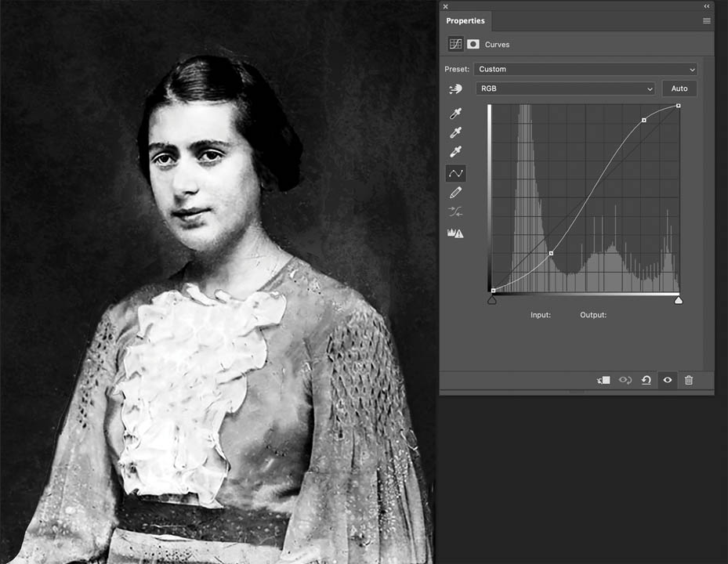
Task: Enable edit points curve mode
Action: pyautogui.click(x=455, y=173)
